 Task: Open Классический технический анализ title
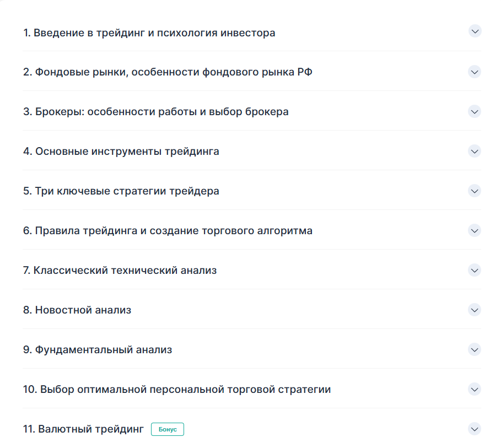pos(120,271)
